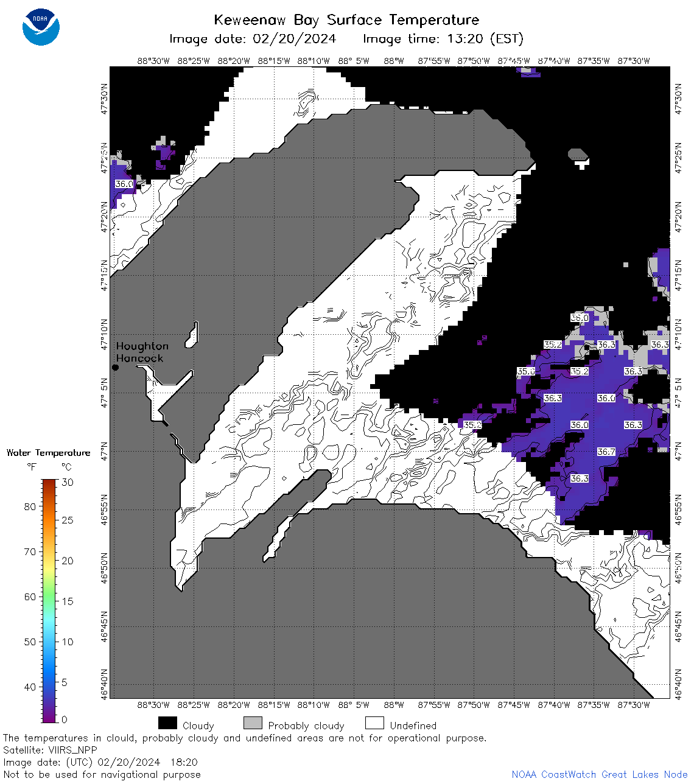694x784 pixels.
Task: Click the °F column header in legend
Action: (x=32, y=467)
